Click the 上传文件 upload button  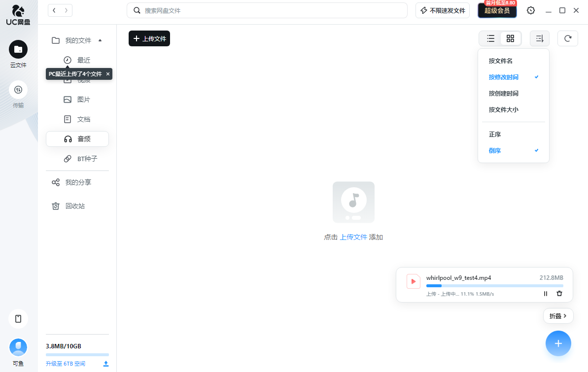[149, 38]
